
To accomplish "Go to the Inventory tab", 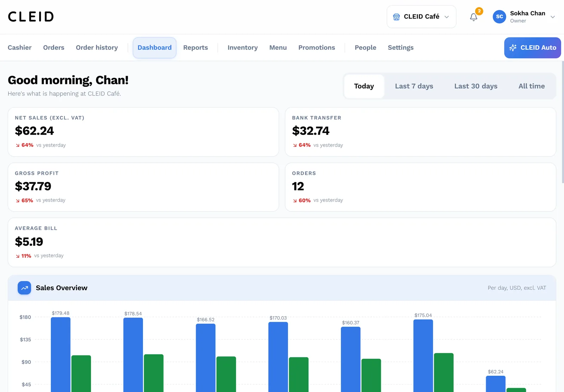I will tap(243, 48).
